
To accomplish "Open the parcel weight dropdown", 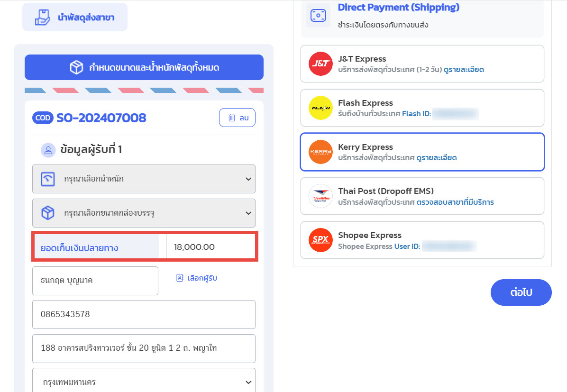I will click(144, 179).
